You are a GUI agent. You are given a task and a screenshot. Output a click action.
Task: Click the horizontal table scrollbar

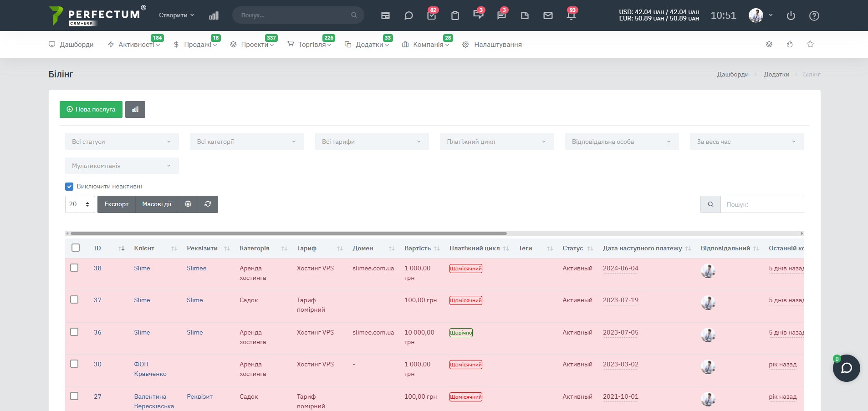click(x=289, y=233)
